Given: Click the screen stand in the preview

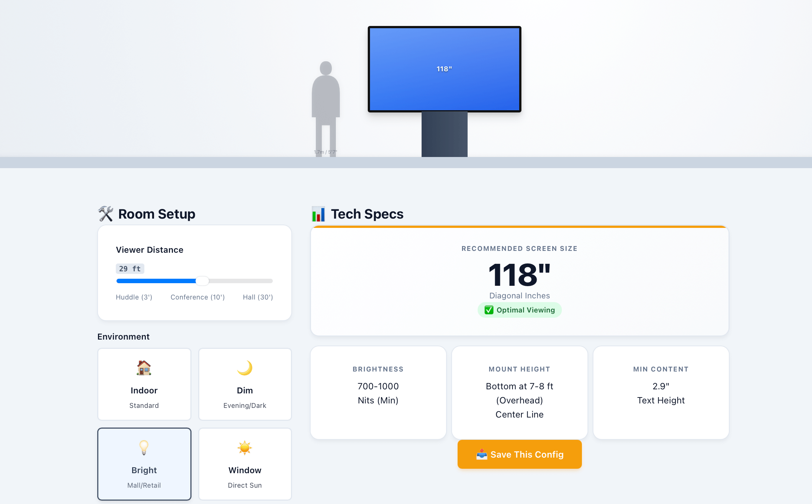Looking at the screenshot, I should [445, 134].
